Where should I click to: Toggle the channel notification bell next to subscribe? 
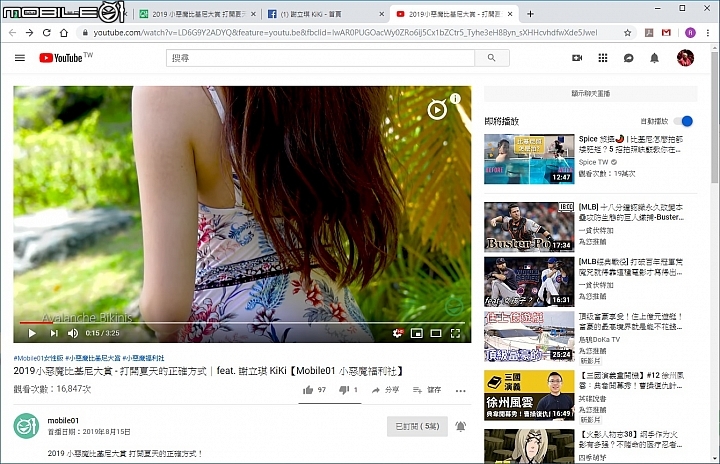click(x=461, y=426)
